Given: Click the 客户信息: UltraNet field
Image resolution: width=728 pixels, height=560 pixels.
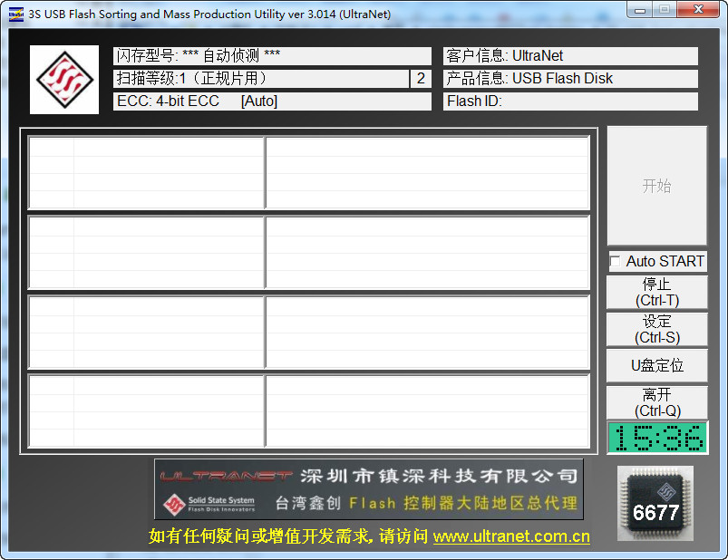Looking at the screenshot, I should tap(570, 55).
